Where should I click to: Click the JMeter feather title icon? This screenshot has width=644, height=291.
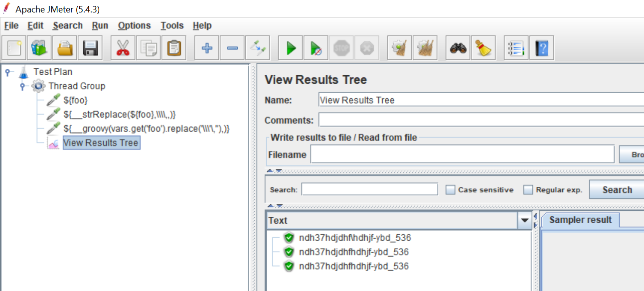pos(6,8)
